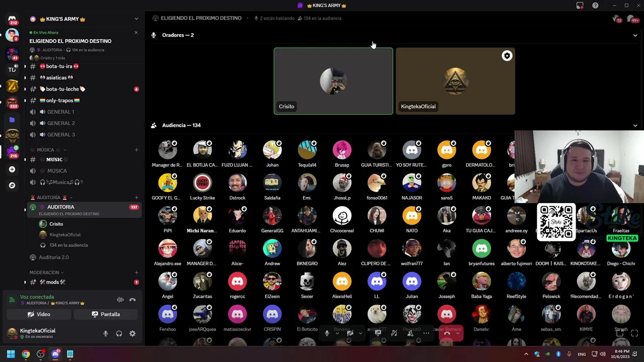Open the server folder icon in sidebar
This screenshot has width=644, height=362.
(12, 120)
